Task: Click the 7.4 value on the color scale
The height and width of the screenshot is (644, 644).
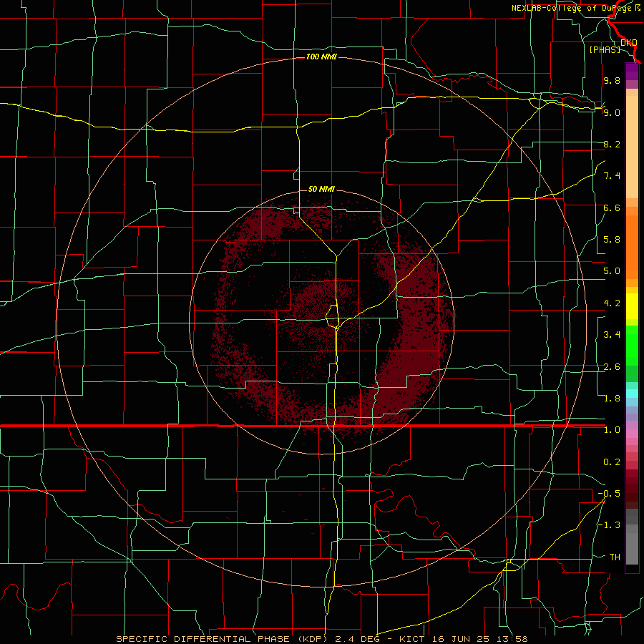Action: pos(612,176)
